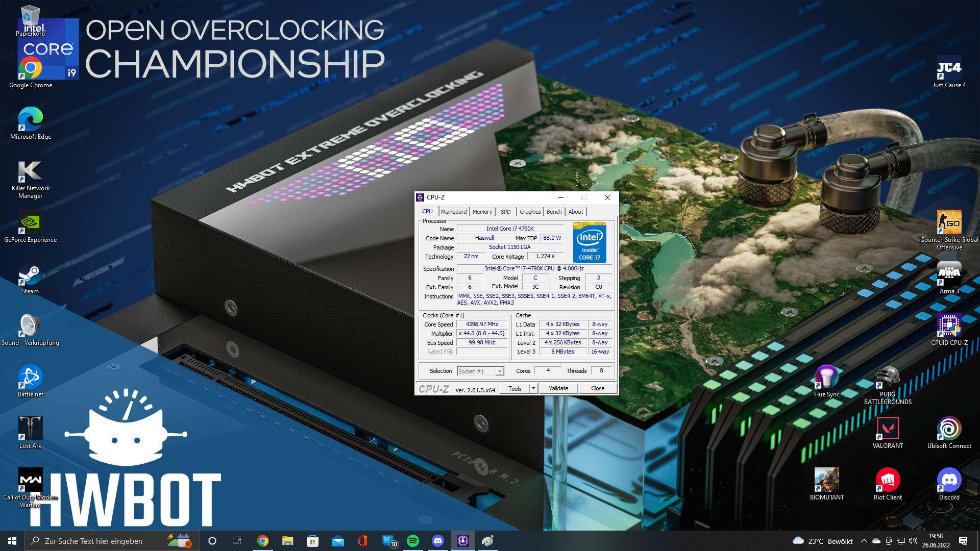Screen dimensions: 980x551
Task: Open Task View in the taskbar
Action: pos(237,541)
